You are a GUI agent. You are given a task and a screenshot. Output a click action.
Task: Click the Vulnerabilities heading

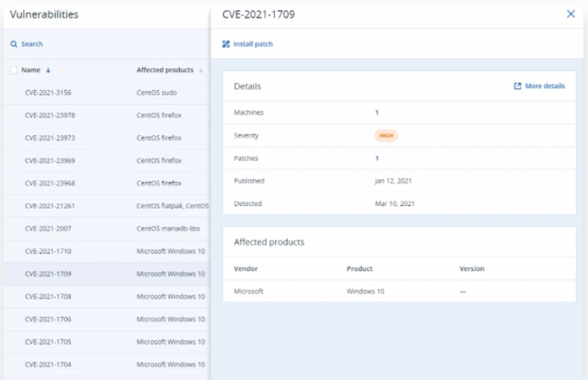point(44,14)
